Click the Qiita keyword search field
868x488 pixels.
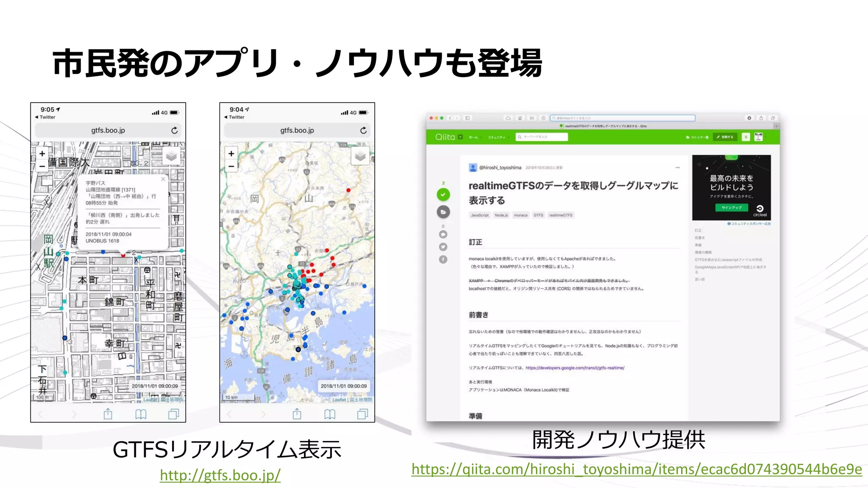542,137
